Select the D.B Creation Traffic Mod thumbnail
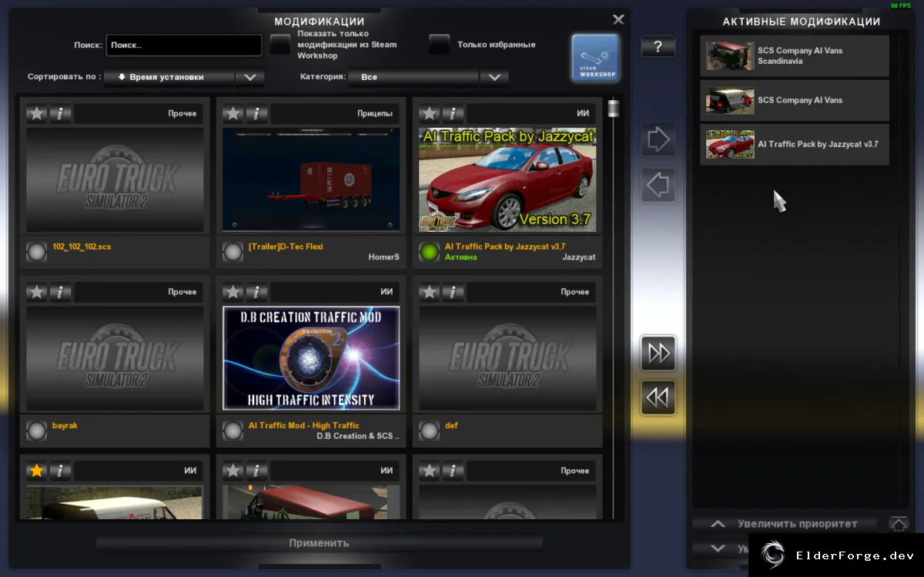Viewport: 924px width, 577px height. (x=311, y=358)
